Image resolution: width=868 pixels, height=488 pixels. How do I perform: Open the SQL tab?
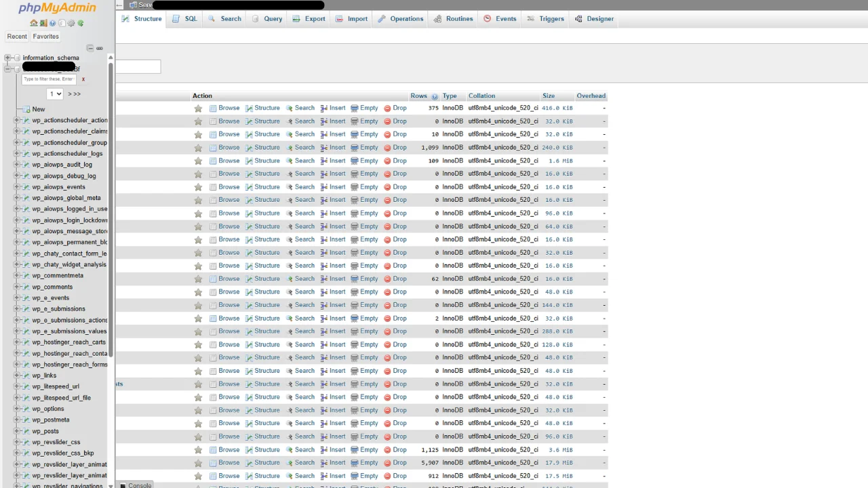(185, 19)
